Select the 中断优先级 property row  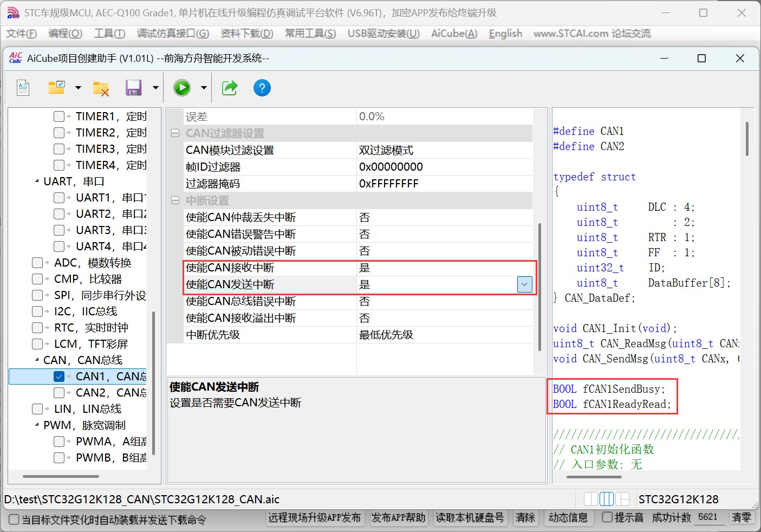(359, 335)
